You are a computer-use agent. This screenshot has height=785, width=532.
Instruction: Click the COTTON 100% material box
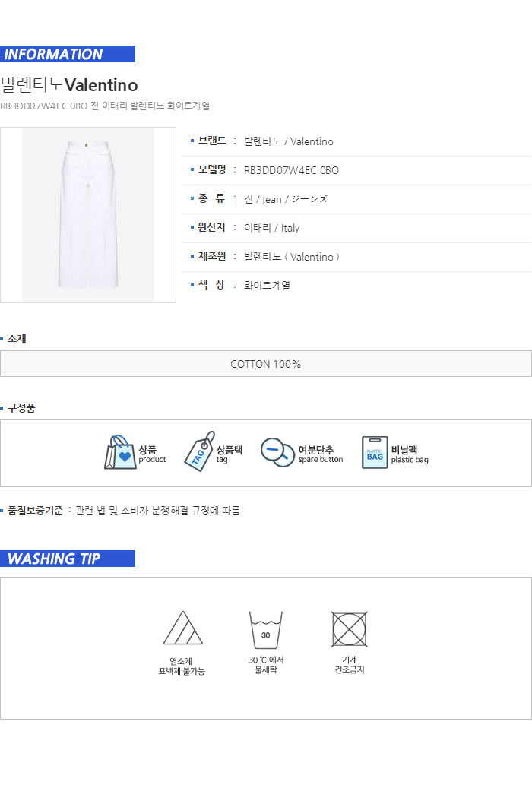pyautogui.click(x=265, y=364)
